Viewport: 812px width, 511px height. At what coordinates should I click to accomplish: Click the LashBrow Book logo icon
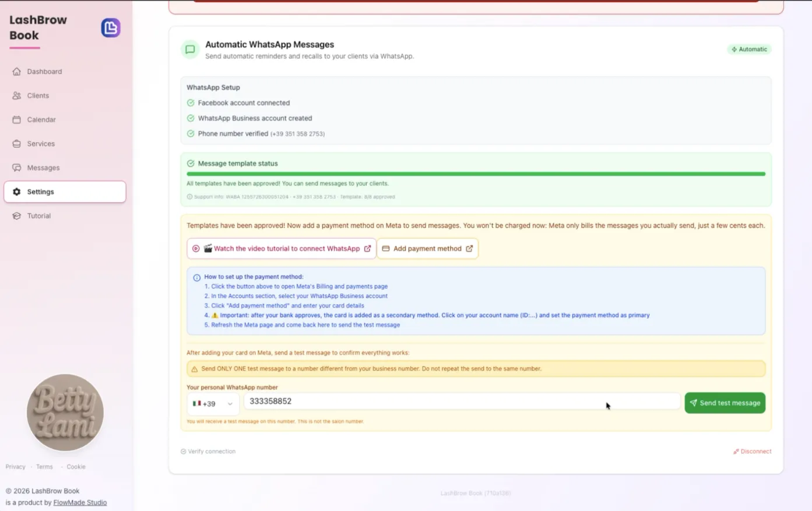point(111,28)
